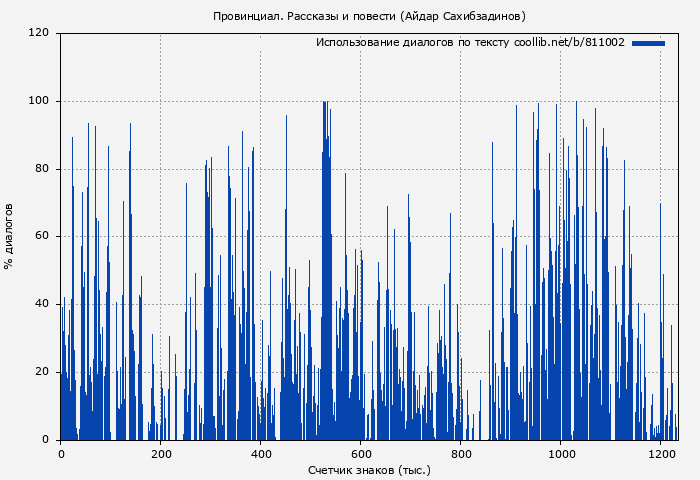The height and width of the screenshot is (480, 700).
Task: Click the x-axis tick label 1000
Action: coord(560,453)
